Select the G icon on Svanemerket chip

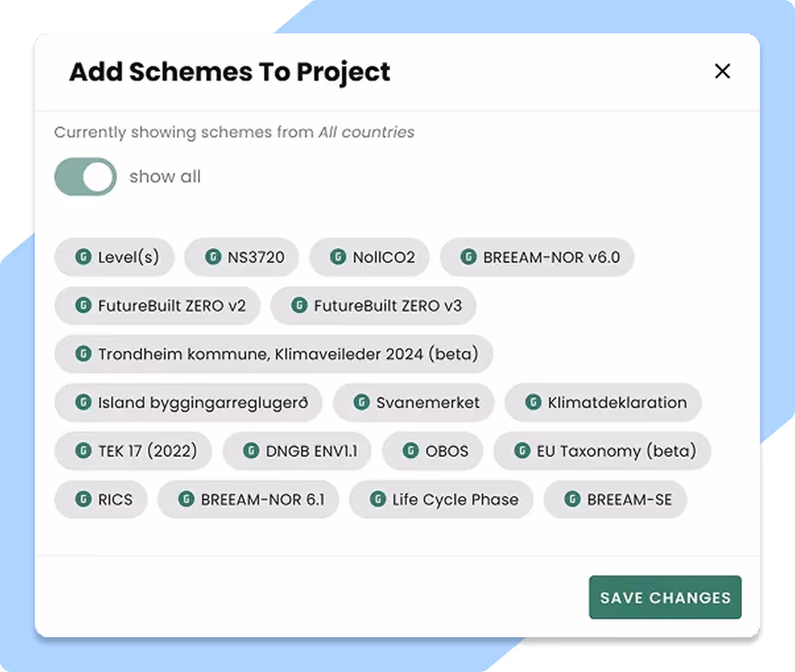(363, 403)
